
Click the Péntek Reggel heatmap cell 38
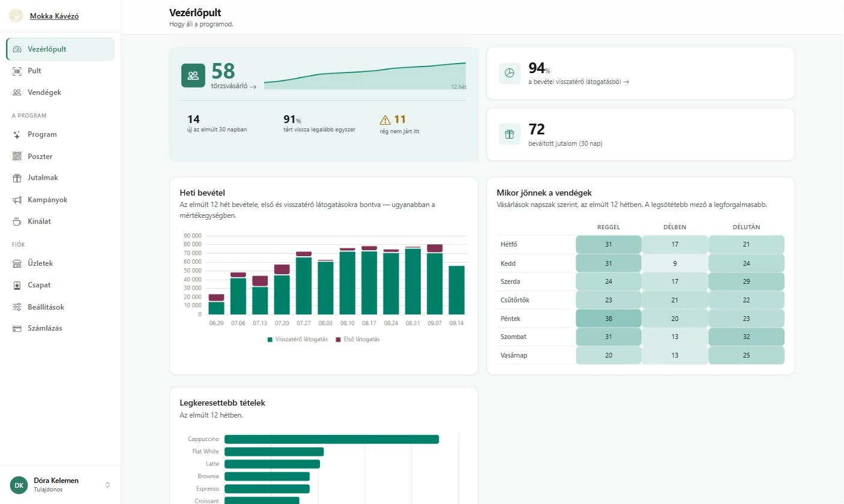tap(609, 319)
